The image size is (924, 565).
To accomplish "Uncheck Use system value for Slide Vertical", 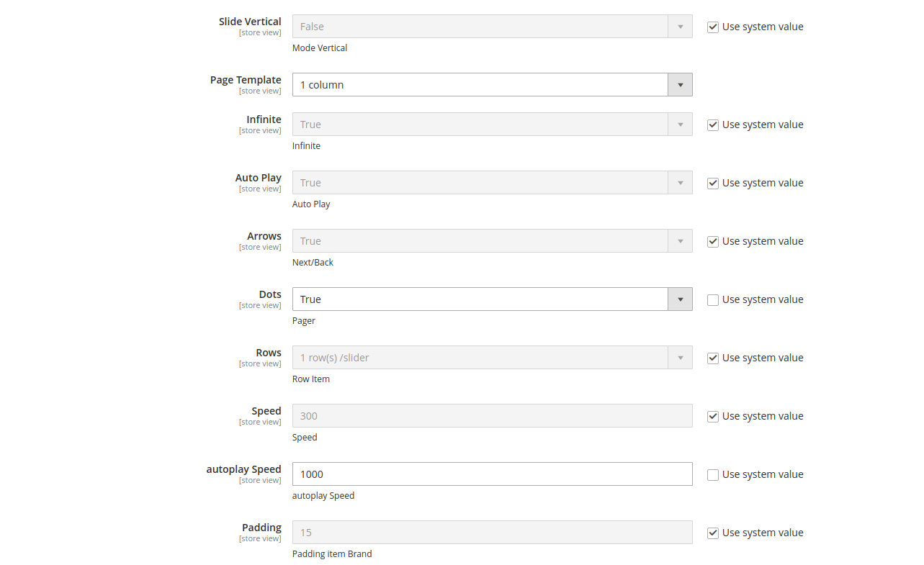I will [713, 27].
